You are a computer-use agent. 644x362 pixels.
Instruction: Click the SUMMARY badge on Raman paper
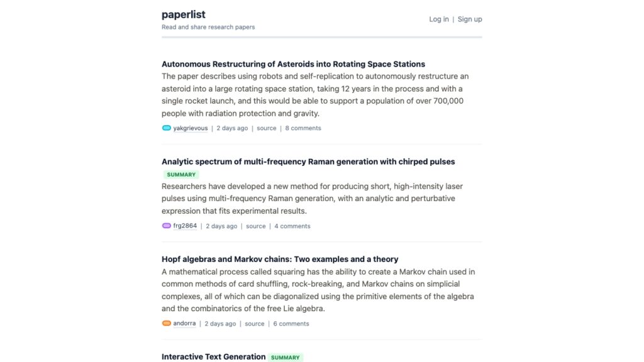click(182, 175)
